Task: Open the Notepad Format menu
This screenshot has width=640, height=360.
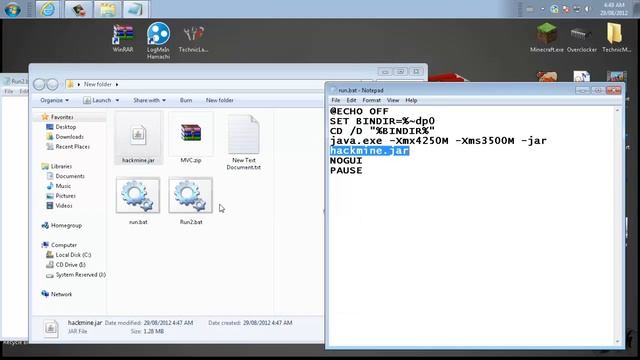Action: (x=371, y=100)
